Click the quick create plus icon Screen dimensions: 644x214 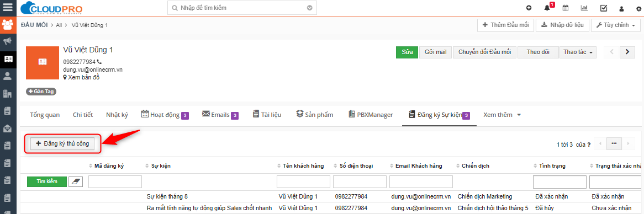(529, 8)
